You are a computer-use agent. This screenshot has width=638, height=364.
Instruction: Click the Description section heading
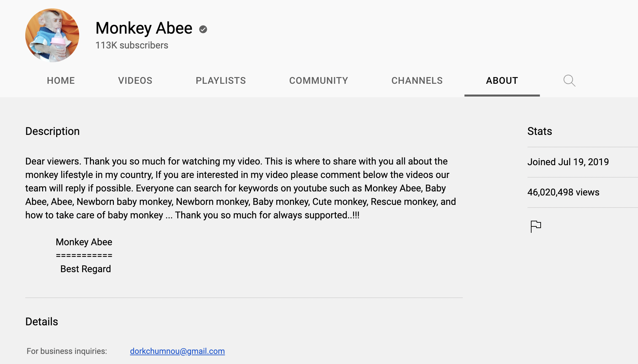(x=53, y=131)
